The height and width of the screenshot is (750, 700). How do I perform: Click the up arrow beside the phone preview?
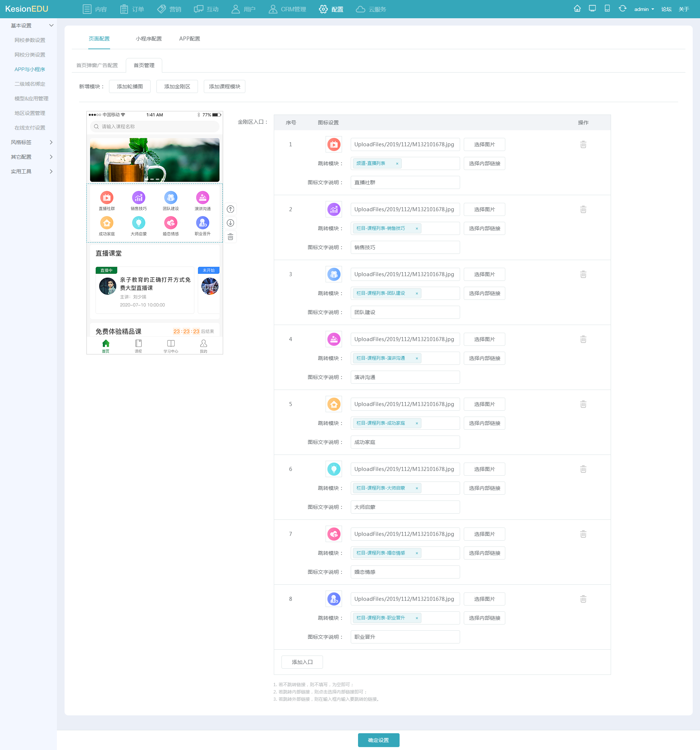click(230, 209)
